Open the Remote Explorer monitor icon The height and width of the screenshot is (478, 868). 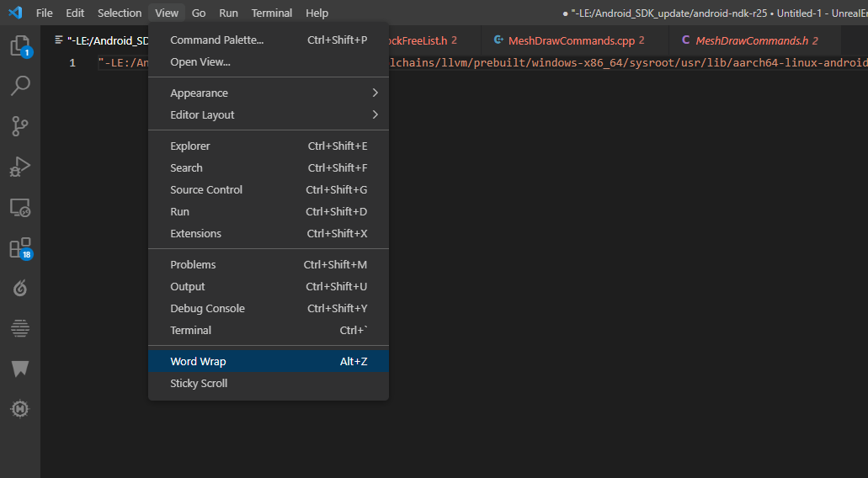[x=20, y=207]
